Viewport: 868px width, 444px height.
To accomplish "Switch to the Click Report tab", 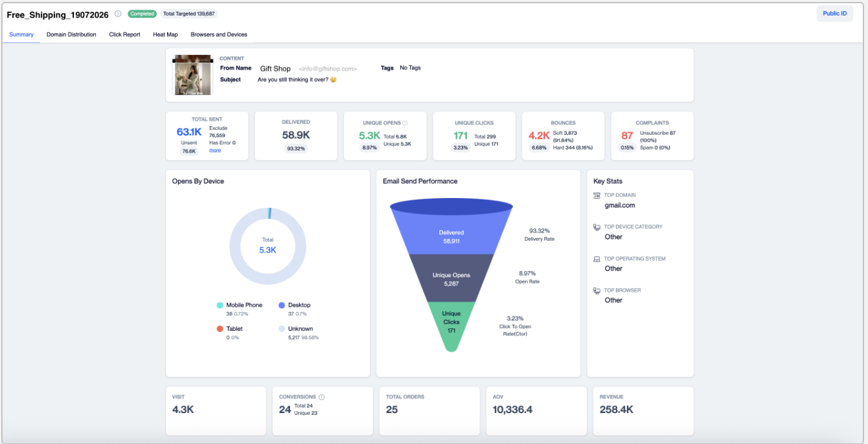I will [124, 34].
